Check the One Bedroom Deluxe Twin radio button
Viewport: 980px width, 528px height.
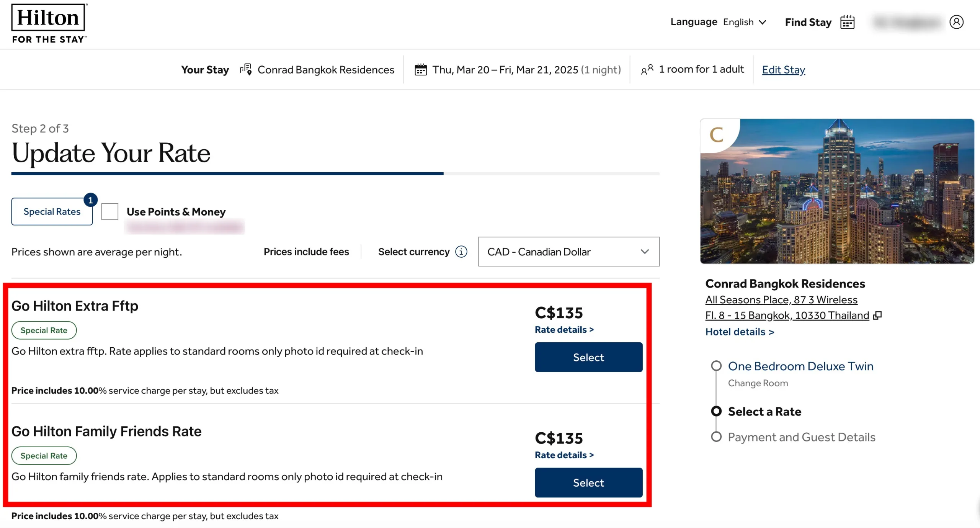pos(715,365)
